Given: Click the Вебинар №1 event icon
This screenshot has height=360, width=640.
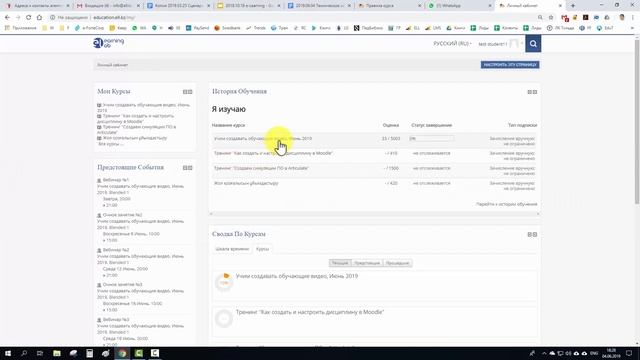Looking at the screenshot, I should (99, 180).
